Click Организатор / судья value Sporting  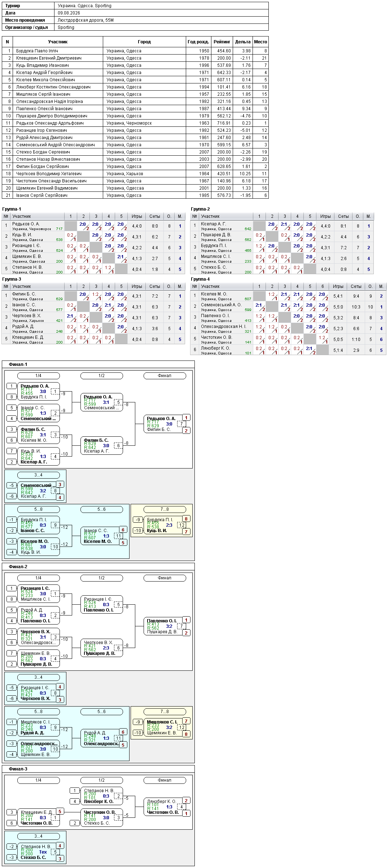[66, 27]
